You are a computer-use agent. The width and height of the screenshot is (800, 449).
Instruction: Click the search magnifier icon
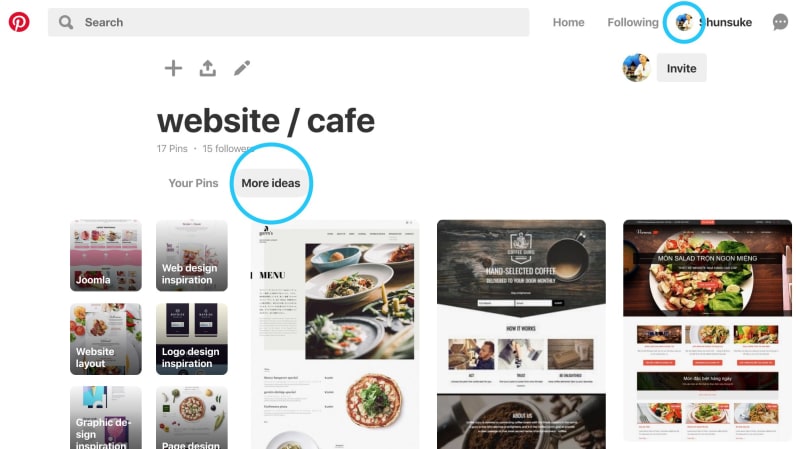66,22
